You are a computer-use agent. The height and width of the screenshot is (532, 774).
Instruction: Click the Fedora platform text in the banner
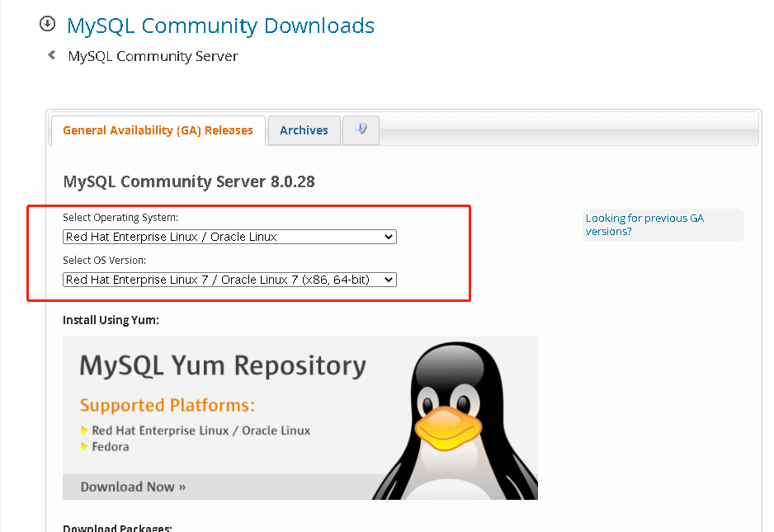[111, 447]
